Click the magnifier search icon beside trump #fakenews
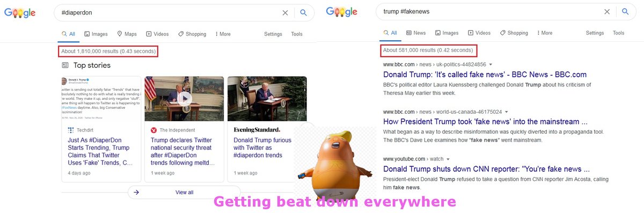This screenshot has width=644, height=213. click(x=625, y=11)
